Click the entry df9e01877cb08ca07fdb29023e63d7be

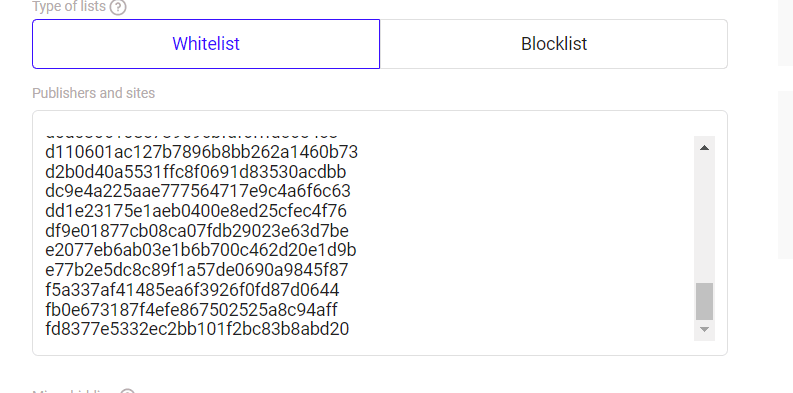(197, 231)
